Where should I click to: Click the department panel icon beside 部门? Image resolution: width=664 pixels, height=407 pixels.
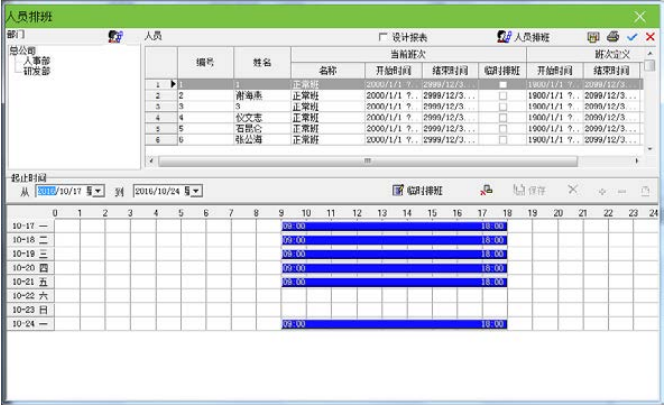click(x=115, y=36)
